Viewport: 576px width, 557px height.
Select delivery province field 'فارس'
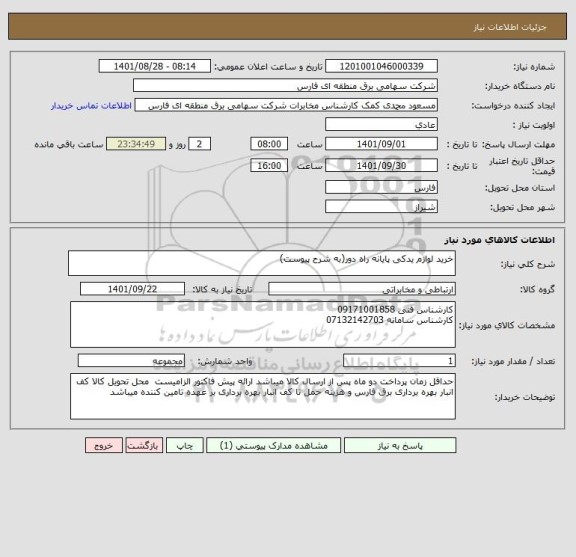click(x=381, y=188)
